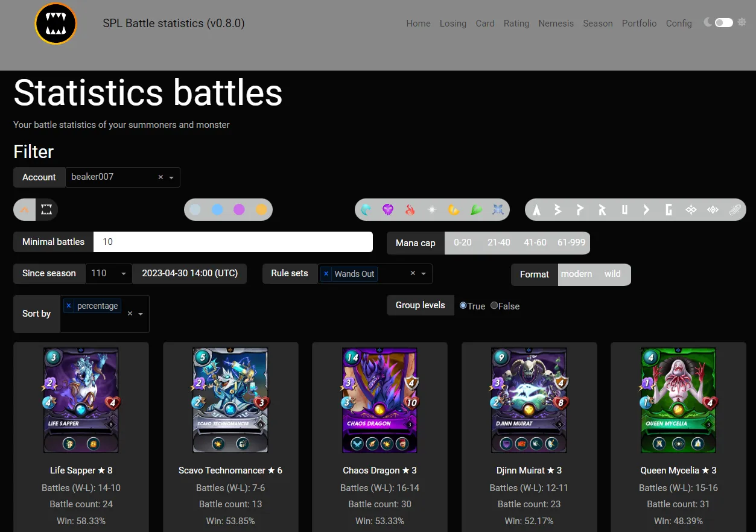The width and height of the screenshot is (756, 532).
Task: Open the Queen Mycelia card image
Action: click(x=678, y=400)
